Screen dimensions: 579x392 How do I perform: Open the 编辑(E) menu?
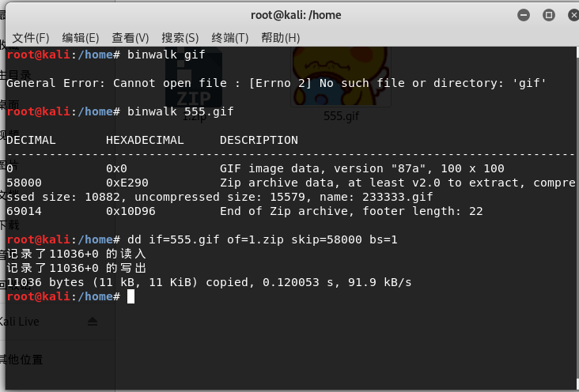pos(81,38)
